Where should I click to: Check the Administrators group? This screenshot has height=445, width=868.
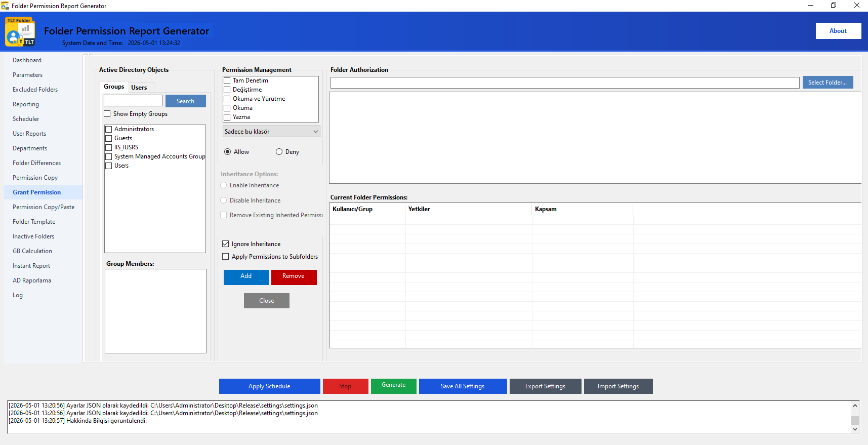tap(108, 129)
